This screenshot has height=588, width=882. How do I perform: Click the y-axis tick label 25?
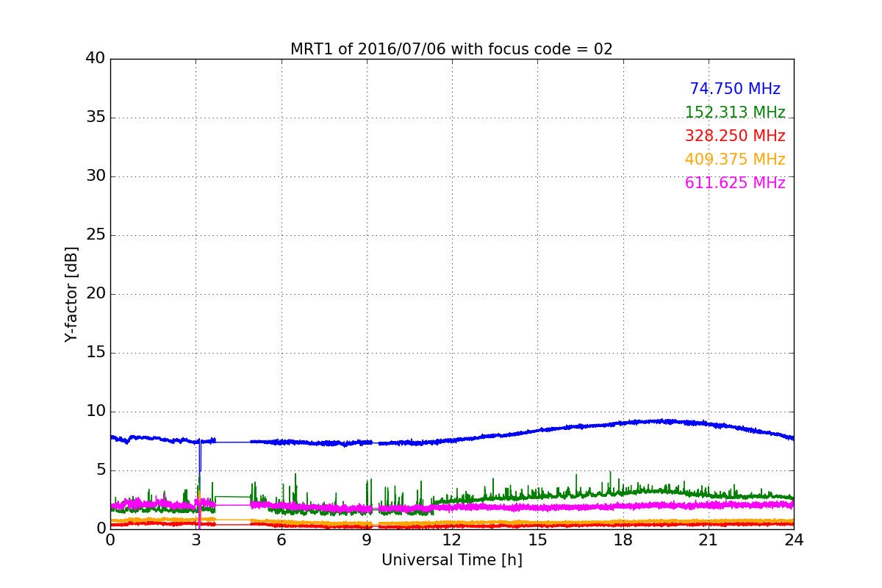96,235
